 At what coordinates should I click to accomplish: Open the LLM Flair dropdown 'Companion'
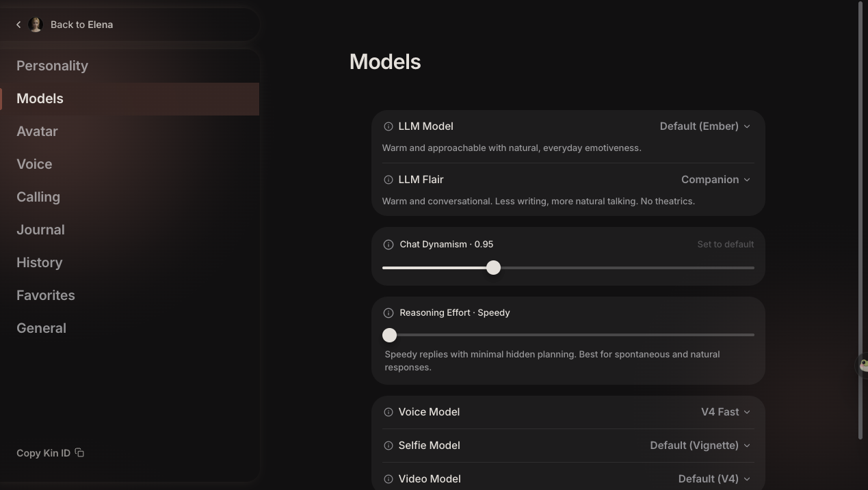coord(715,180)
